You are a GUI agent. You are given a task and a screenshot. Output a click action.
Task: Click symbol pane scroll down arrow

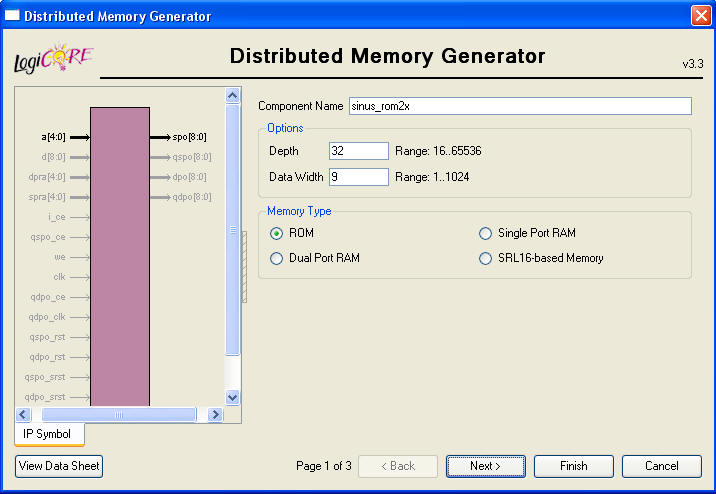[232, 397]
